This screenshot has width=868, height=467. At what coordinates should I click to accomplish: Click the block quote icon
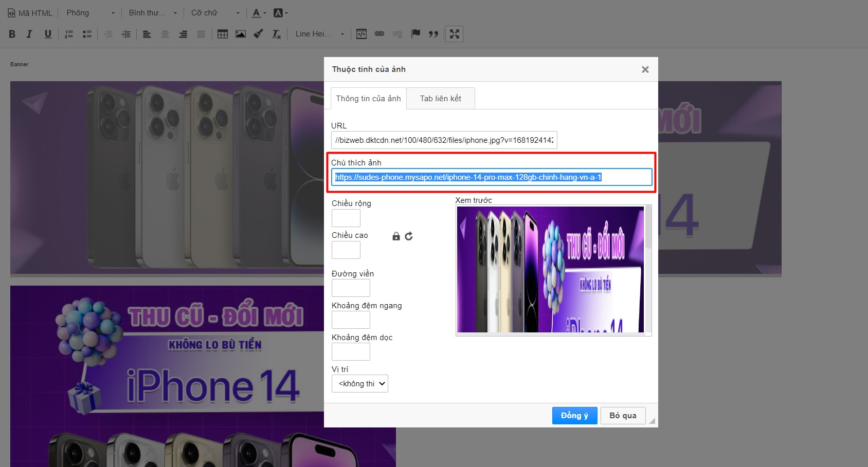(433, 34)
